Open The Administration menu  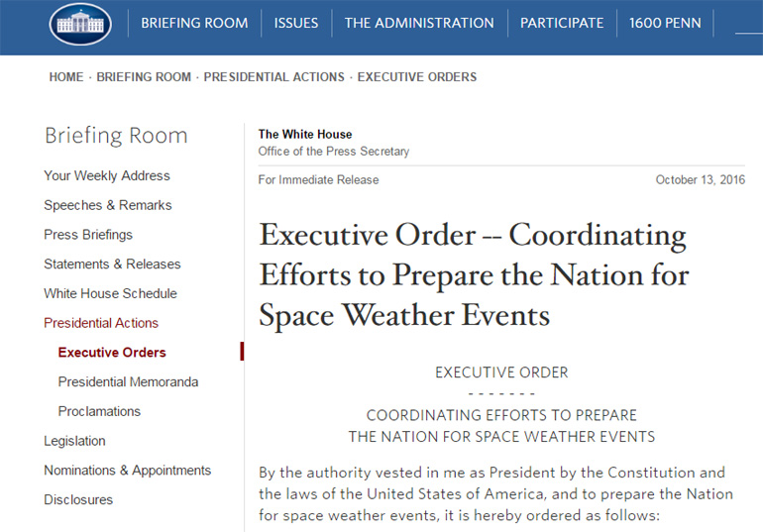tap(419, 23)
